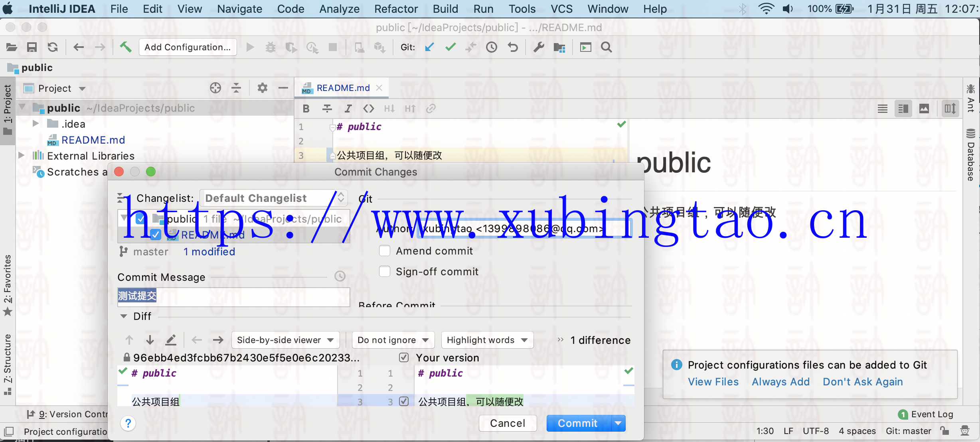Show editor only layout icon

click(x=883, y=109)
